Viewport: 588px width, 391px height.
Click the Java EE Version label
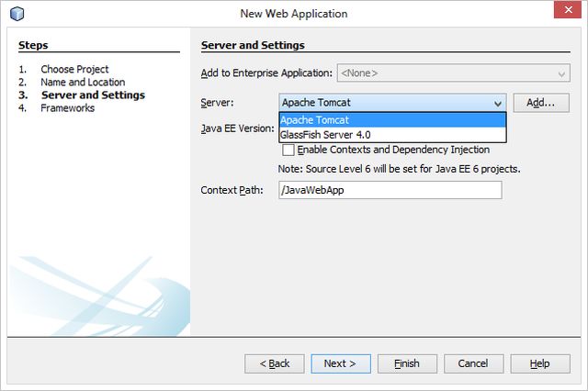point(237,129)
